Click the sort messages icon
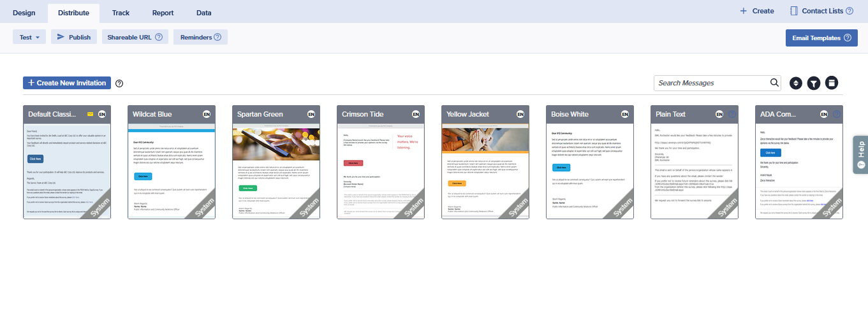 [x=795, y=83]
